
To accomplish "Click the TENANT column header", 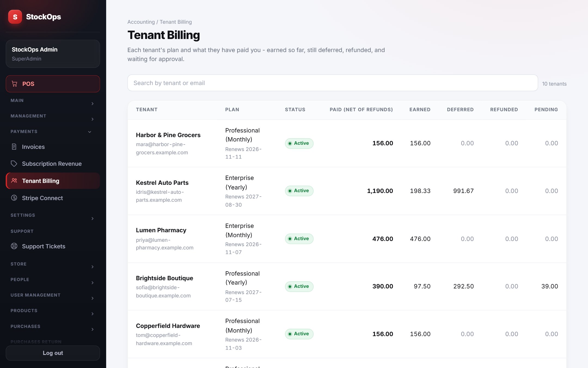I will pos(147,110).
